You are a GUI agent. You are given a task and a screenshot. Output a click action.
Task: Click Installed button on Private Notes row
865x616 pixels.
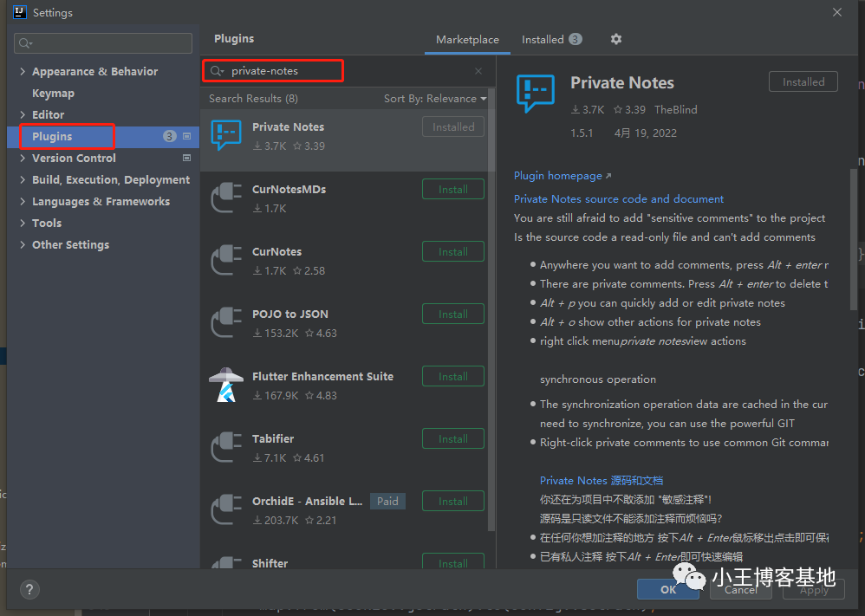pos(453,126)
